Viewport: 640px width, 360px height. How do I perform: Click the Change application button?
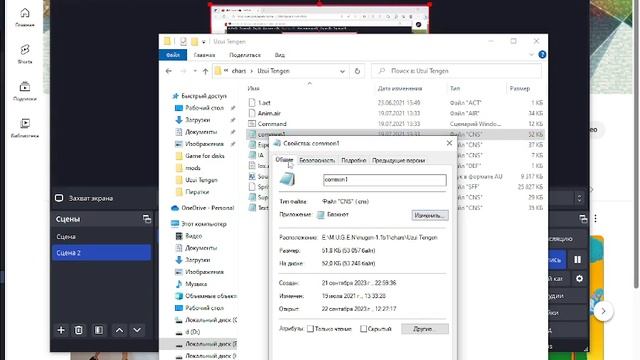coord(429,215)
